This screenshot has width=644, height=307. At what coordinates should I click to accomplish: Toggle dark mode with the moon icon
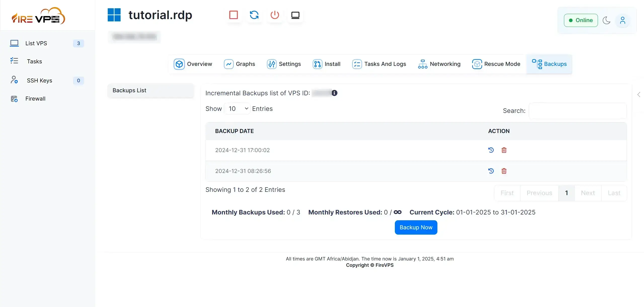(x=607, y=20)
